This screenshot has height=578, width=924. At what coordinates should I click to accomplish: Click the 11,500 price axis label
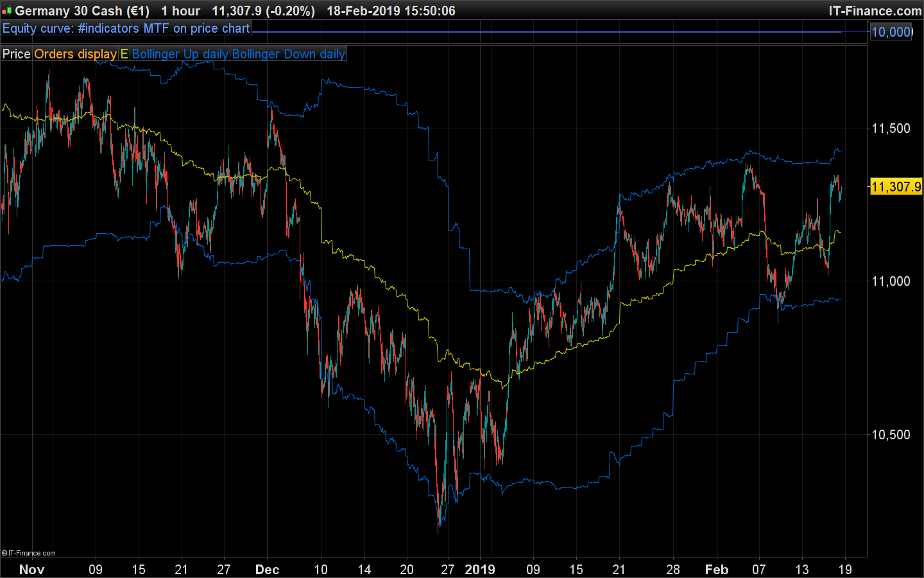(891, 128)
